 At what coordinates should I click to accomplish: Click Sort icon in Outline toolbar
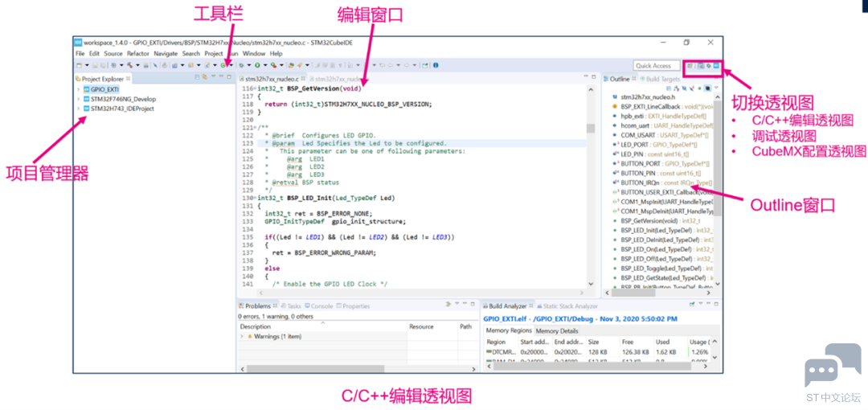(677, 88)
